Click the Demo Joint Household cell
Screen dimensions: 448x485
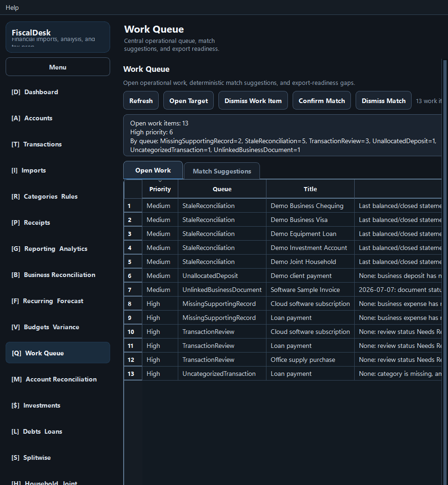[x=310, y=262]
